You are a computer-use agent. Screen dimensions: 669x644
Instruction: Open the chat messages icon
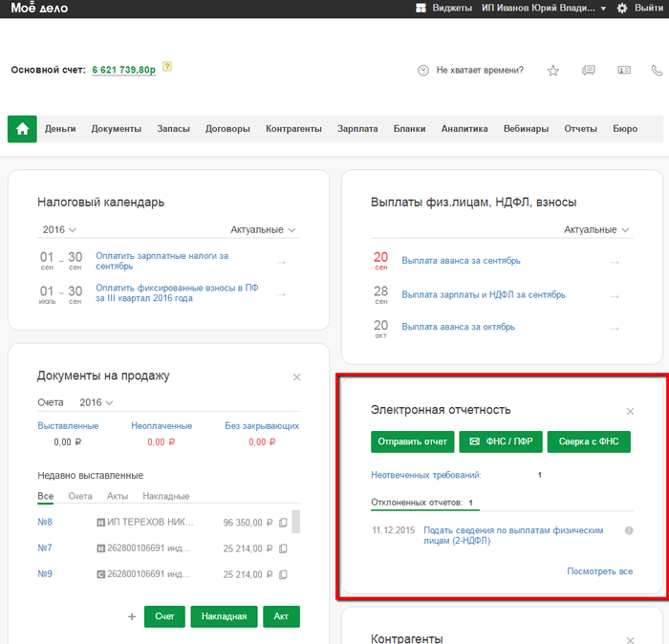click(589, 71)
